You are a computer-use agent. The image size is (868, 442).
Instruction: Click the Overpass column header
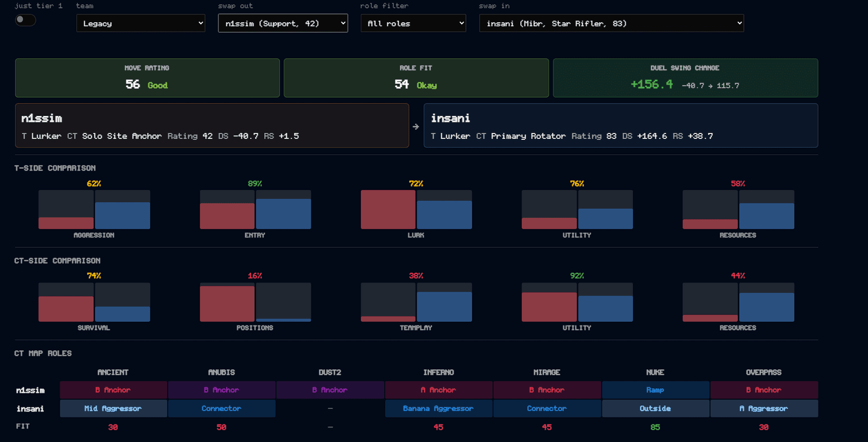coord(764,373)
